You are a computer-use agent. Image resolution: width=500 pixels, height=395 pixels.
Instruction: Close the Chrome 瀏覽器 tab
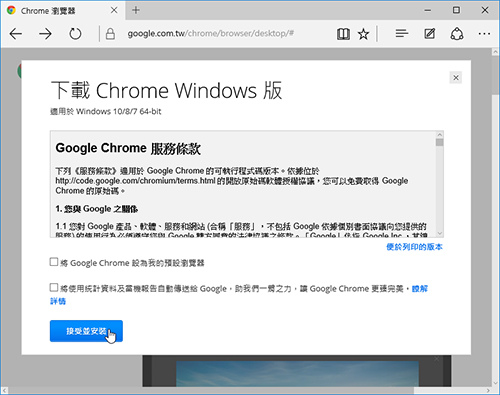point(114,10)
